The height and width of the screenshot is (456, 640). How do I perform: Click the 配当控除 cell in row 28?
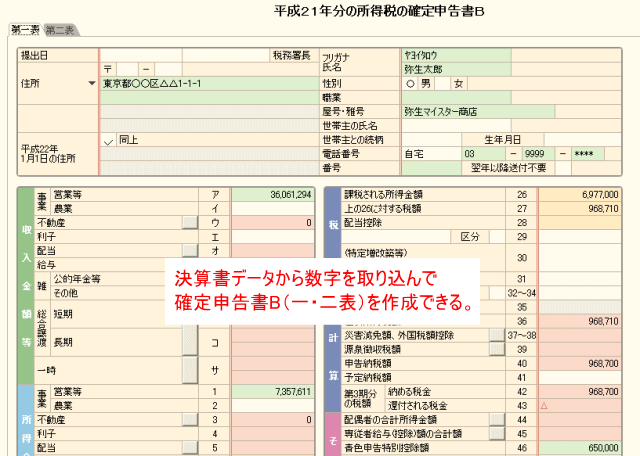tap(580, 223)
